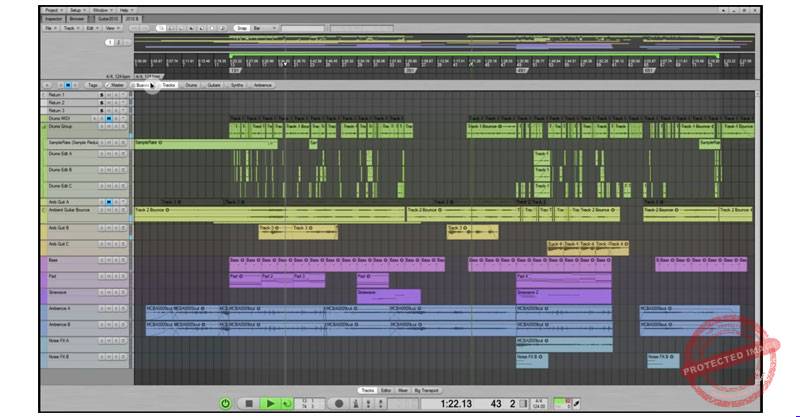Viewport: 800px width, 417px height.
Task: Toggle the metronome icon in the transport
Action: point(356,404)
